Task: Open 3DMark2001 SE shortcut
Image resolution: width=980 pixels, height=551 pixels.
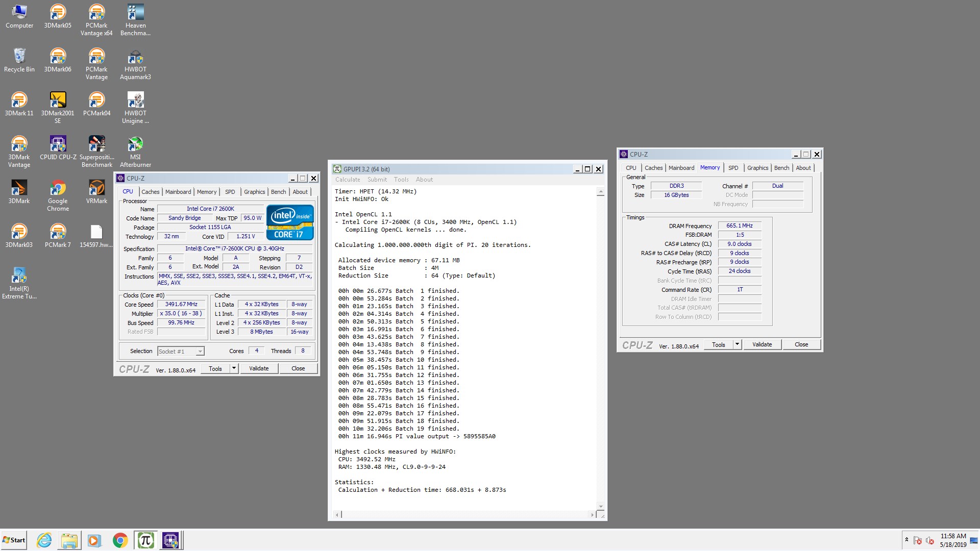Action: [58, 108]
